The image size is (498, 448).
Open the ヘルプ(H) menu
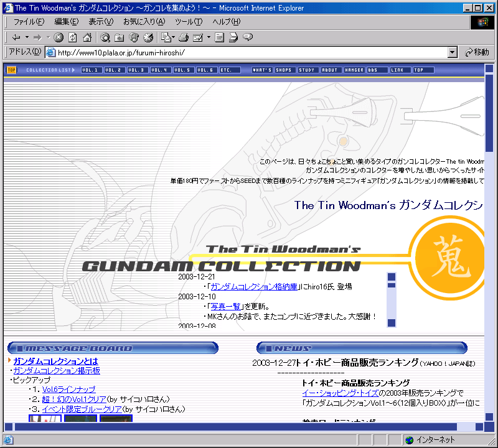click(x=227, y=22)
